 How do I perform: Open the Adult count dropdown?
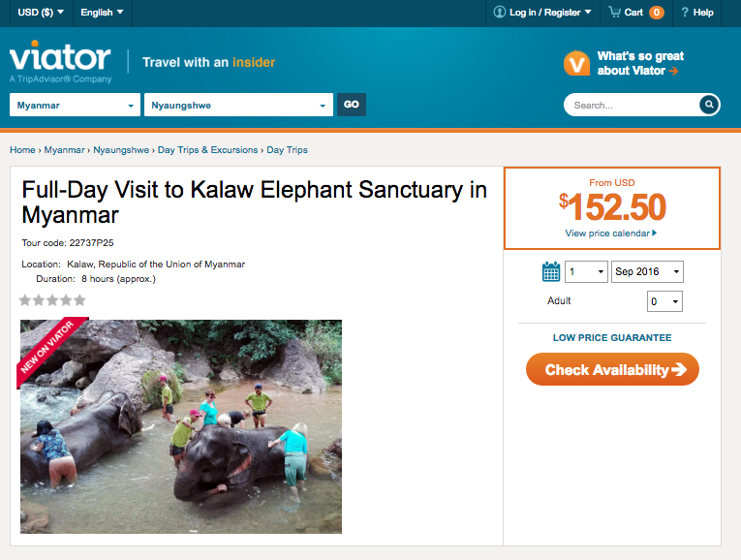coord(664,301)
